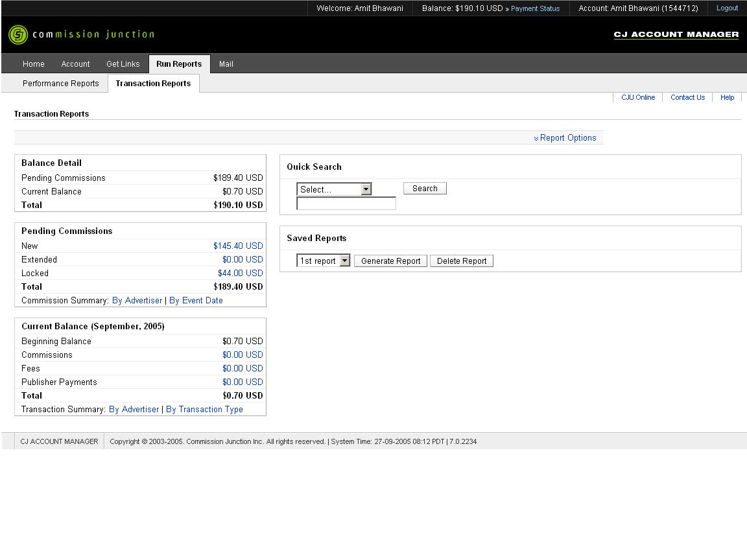This screenshot has width=747, height=560.
Task: Click the Balance Detail Total $190.10 USD
Action: 238,205
